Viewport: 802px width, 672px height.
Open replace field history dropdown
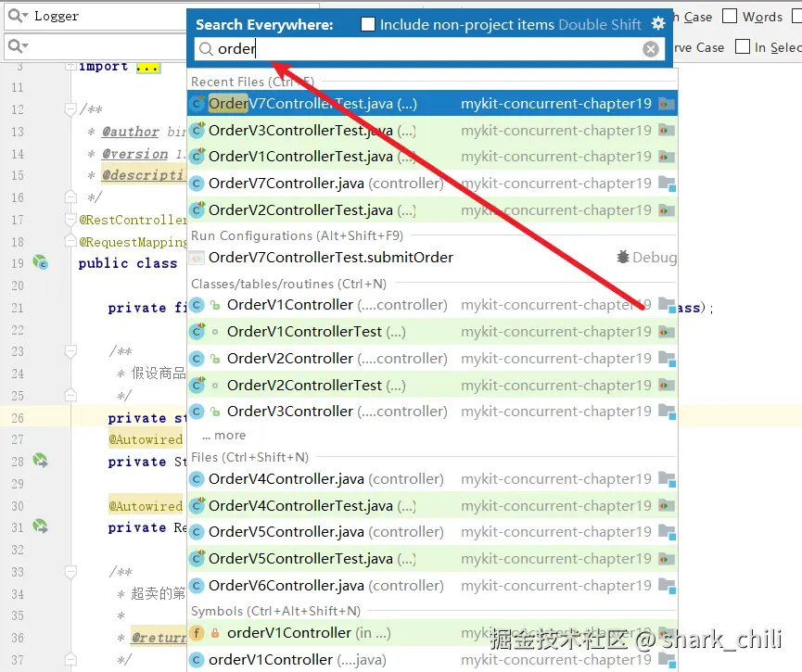[x=18, y=46]
